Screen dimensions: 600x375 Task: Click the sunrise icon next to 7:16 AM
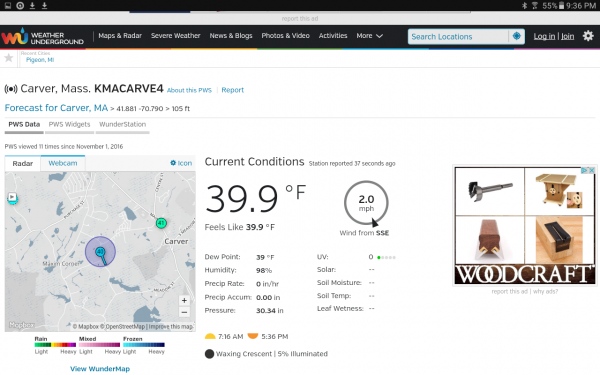210,336
